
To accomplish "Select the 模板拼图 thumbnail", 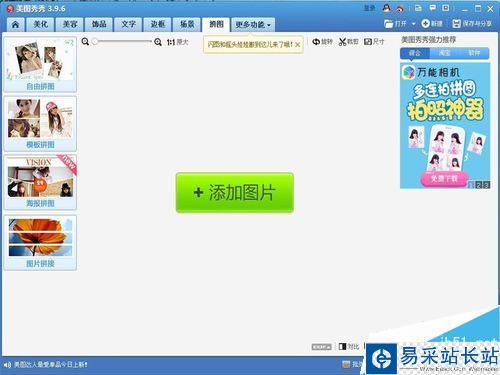I will tap(40, 123).
